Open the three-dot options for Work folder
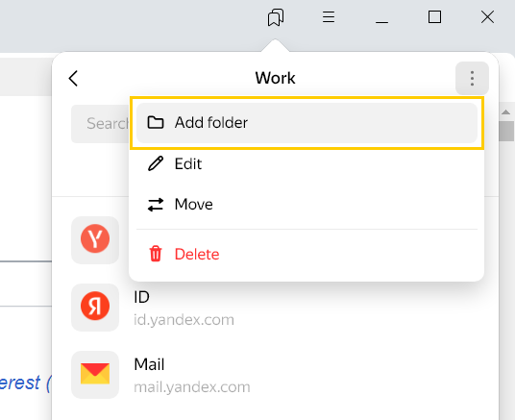The image size is (515, 420). point(472,78)
